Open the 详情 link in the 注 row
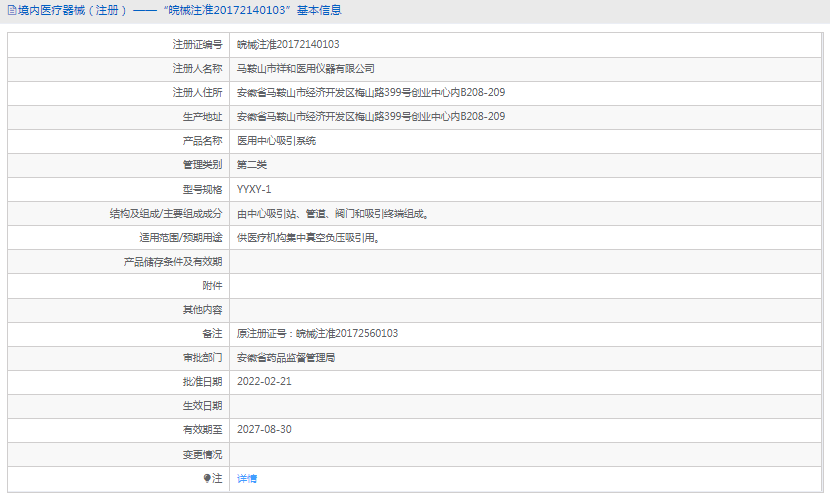This screenshot has width=830, height=499. 247,479
